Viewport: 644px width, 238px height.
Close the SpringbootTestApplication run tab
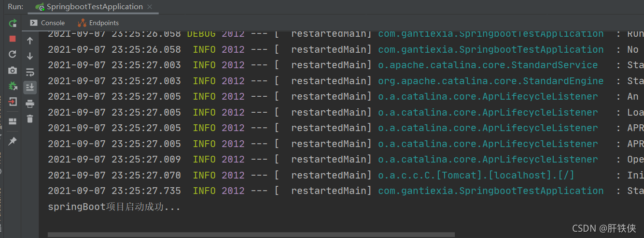[150, 7]
